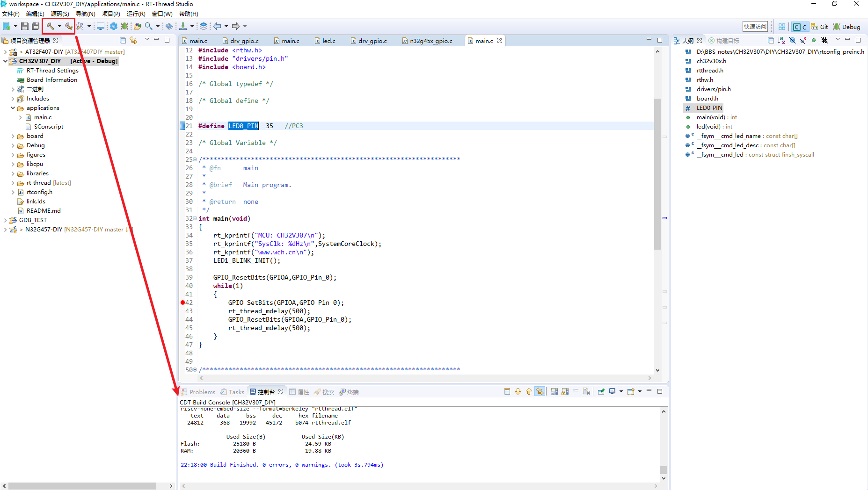Switch to the 构建目标 tab
868x490 pixels.
tap(724, 41)
